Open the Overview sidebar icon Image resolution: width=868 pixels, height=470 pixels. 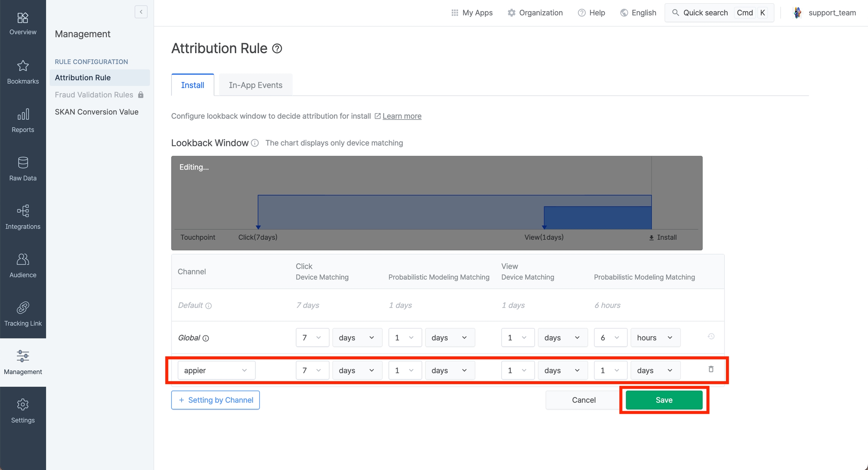23,18
